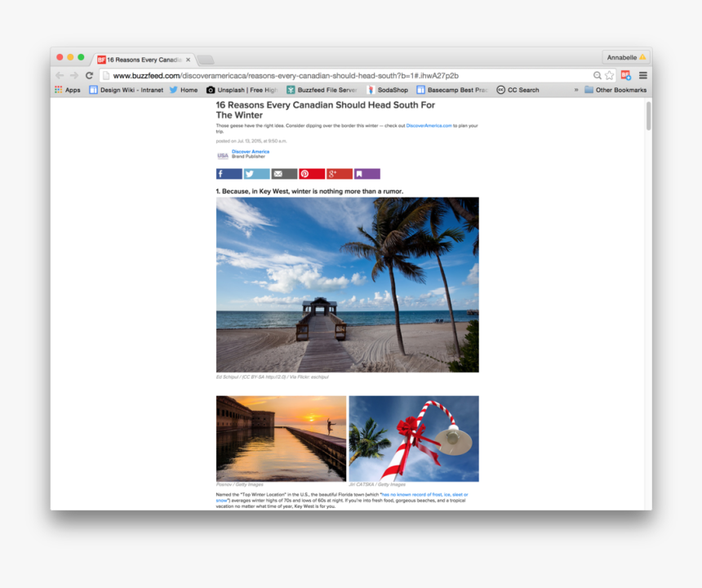This screenshot has width=702, height=588.
Task: Open the CC Search bookmark
Action: (x=518, y=90)
